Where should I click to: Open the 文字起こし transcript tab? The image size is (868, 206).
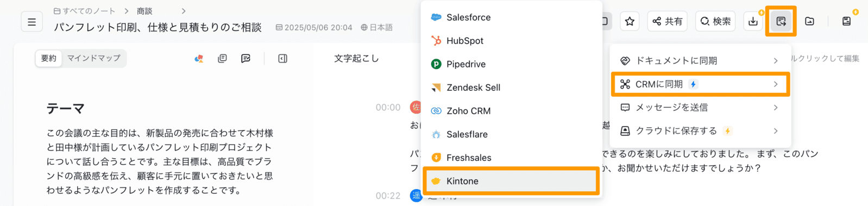pyautogui.click(x=356, y=58)
